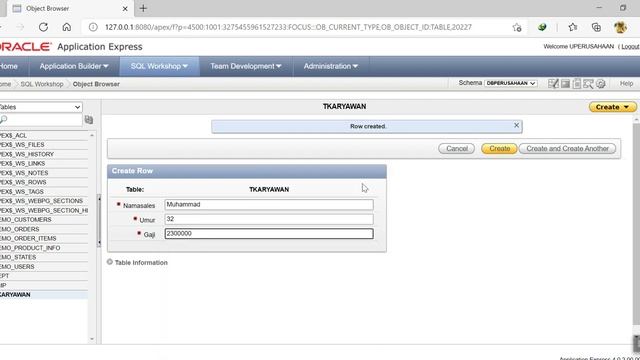Open the Query Builder icon in the toolbar
Image resolution: width=640 pixels, height=360 pixels.
[x=588, y=84]
